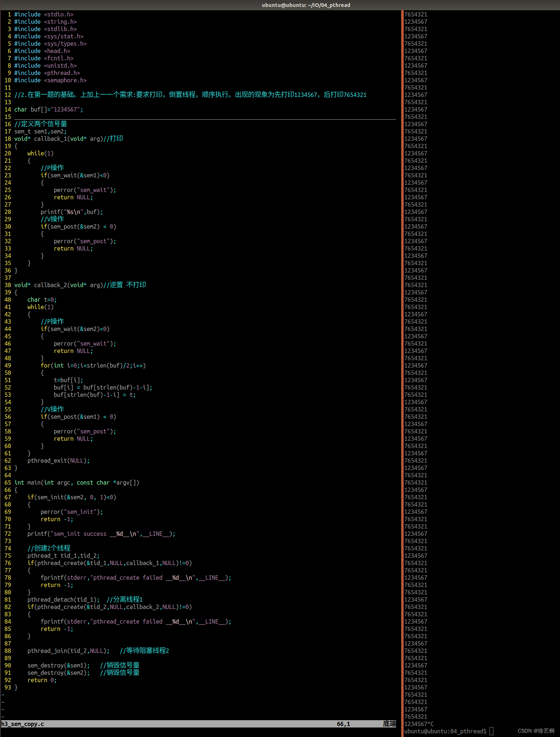Click the printf sem_init success line

(x=101, y=534)
